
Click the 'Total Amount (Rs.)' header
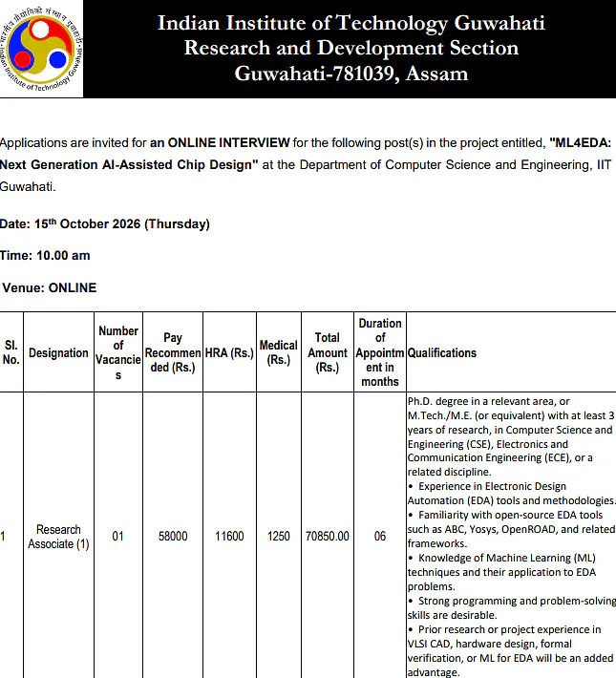pyautogui.click(x=328, y=352)
